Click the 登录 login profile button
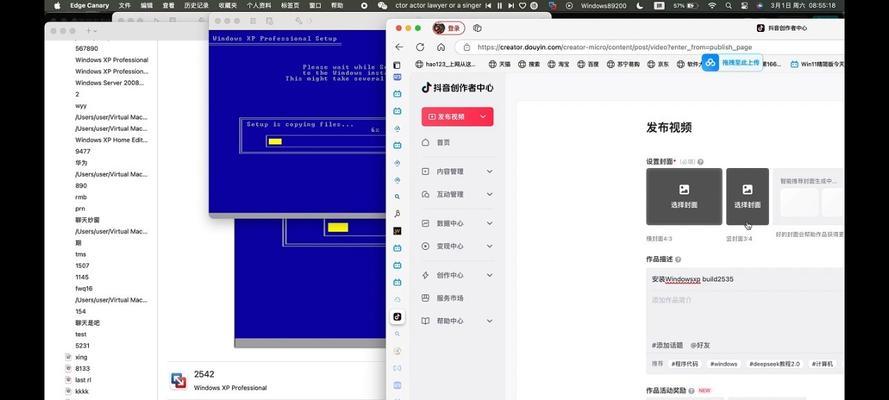 click(448, 28)
